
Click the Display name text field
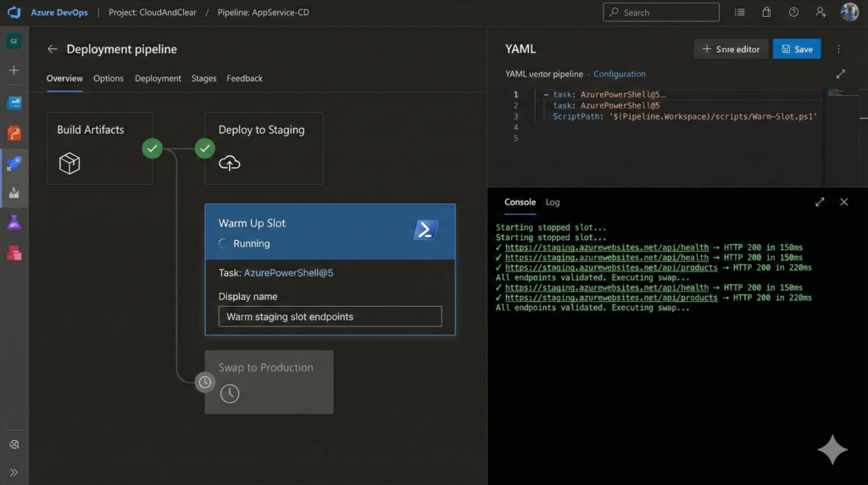point(330,316)
